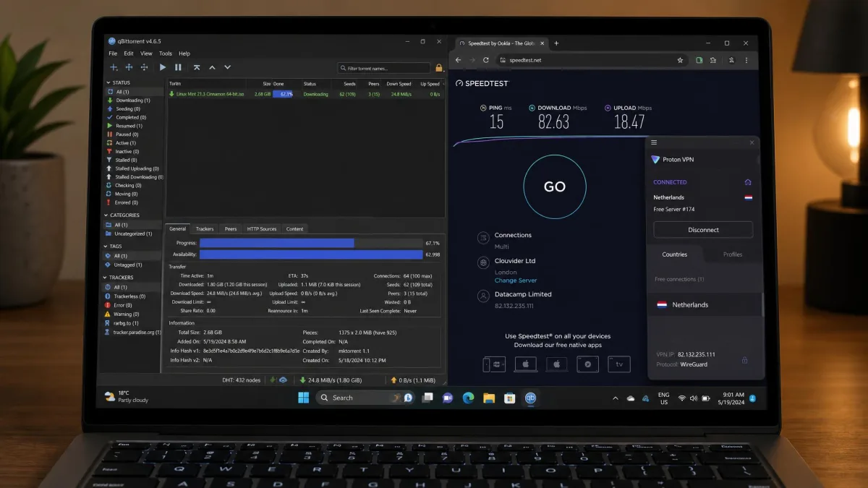Disconnect from Proton VPN
This screenshot has width=868, height=488.
(703, 230)
